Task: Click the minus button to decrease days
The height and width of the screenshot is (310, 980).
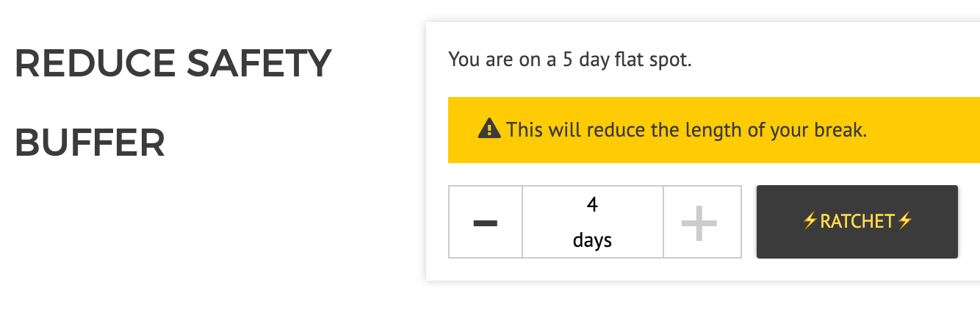Action: coord(485,222)
